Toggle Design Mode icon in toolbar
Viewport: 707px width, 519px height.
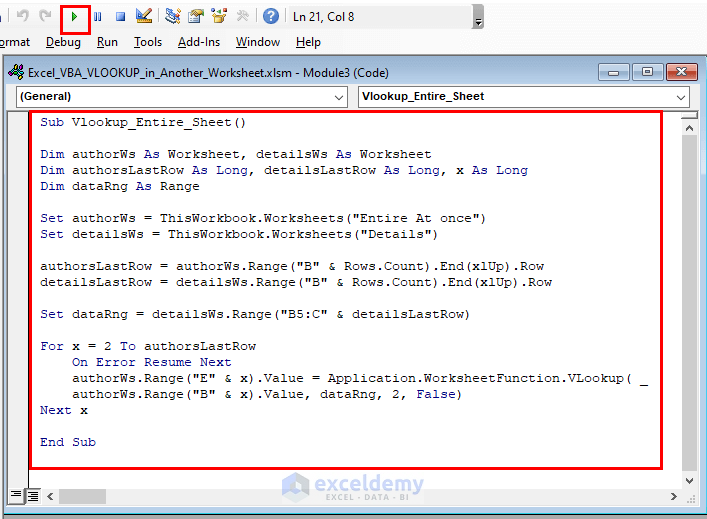[x=144, y=16]
